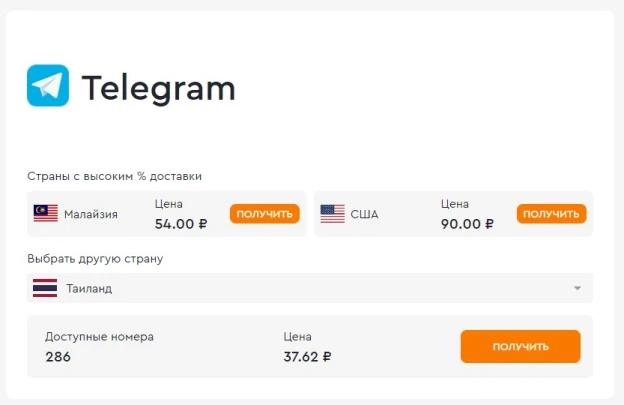The height and width of the screenshot is (405, 624).
Task: Click the Доступные номера label
Action: coord(99,337)
